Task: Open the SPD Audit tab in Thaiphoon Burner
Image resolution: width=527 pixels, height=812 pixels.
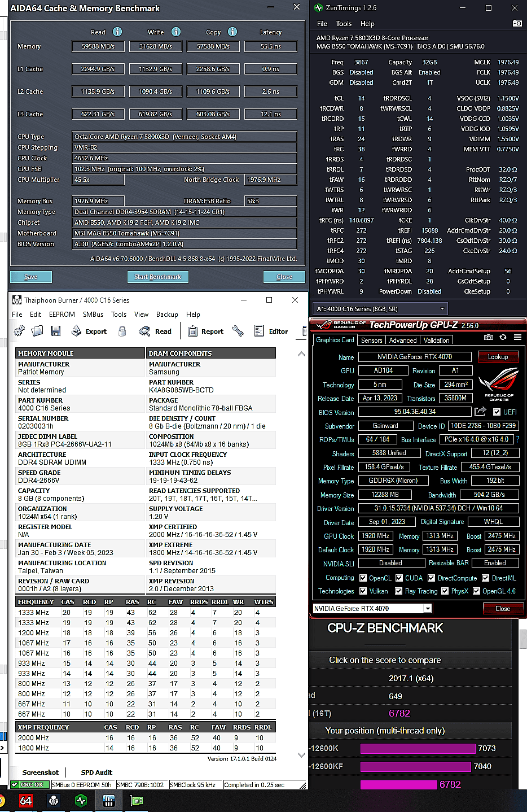Action: coord(96,772)
